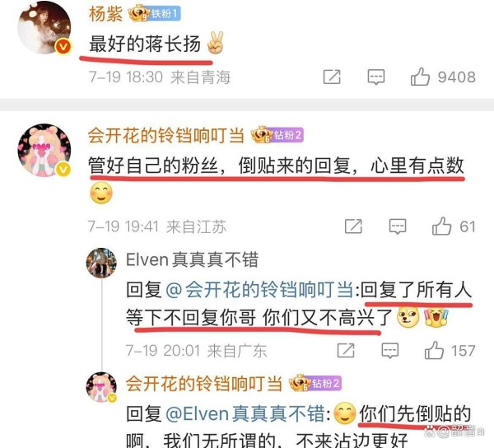Image resolution: width=494 pixels, height=448 pixels.
Task: Reply to the comment from 江苏
Action: coord(398,226)
